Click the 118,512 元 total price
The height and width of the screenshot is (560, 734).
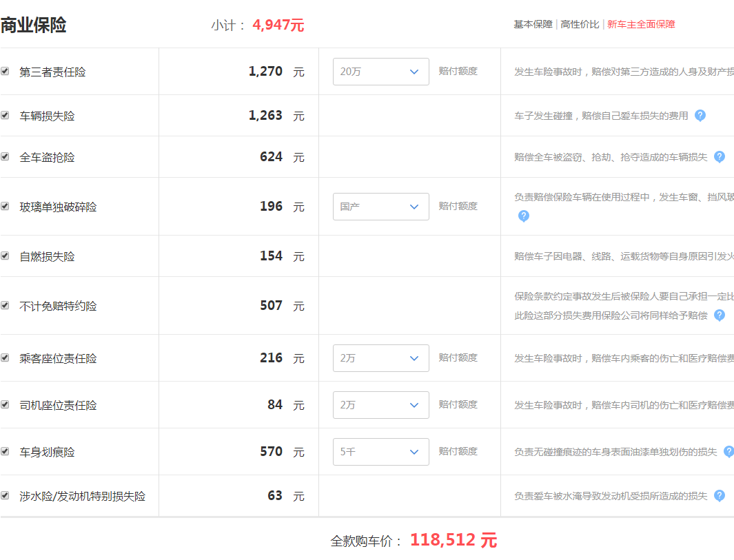point(453,540)
